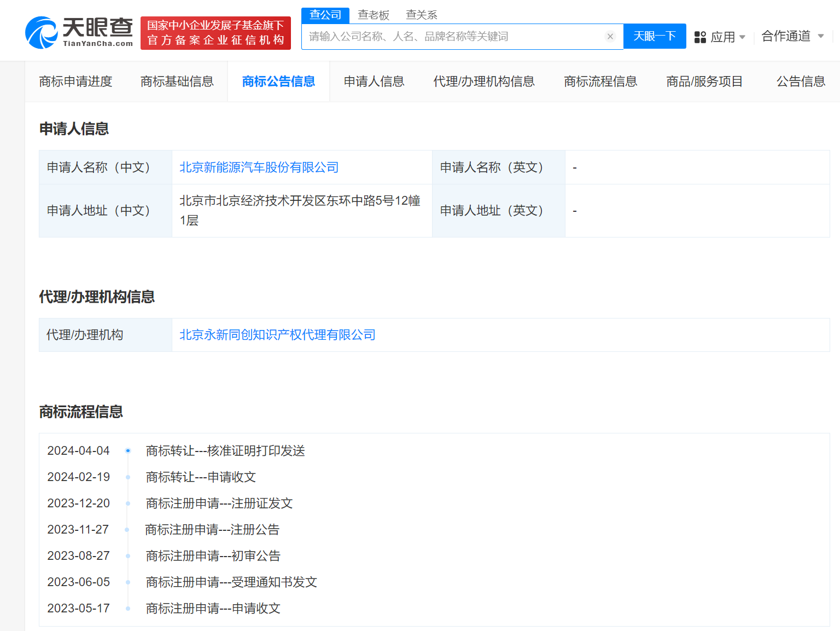
Task: Open the 商标基础信息 tab
Action: click(x=177, y=81)
